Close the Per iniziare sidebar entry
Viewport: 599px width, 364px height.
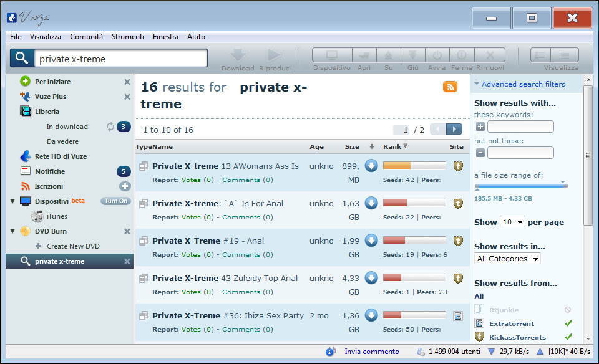tap(127, 82)
